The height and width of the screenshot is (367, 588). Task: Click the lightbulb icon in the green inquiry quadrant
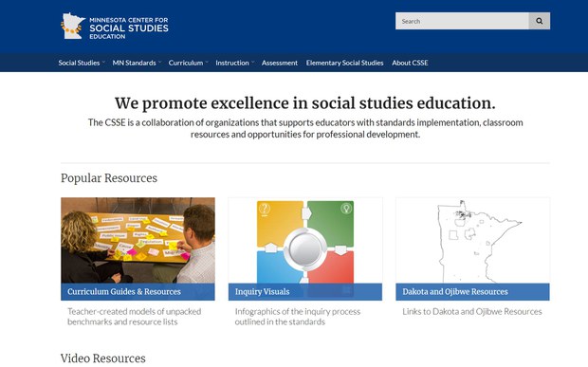click(346, 208)
